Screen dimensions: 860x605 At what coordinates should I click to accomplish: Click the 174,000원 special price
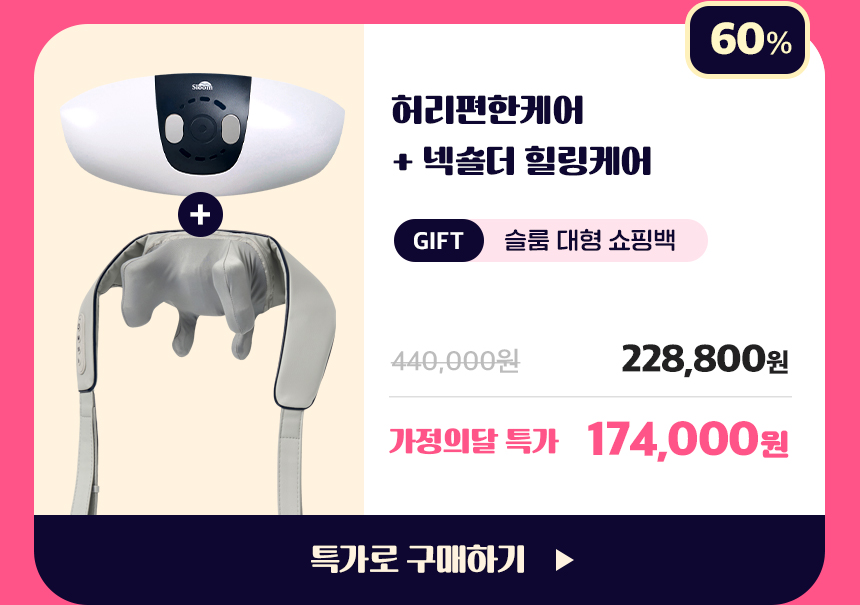pos(688,439)
